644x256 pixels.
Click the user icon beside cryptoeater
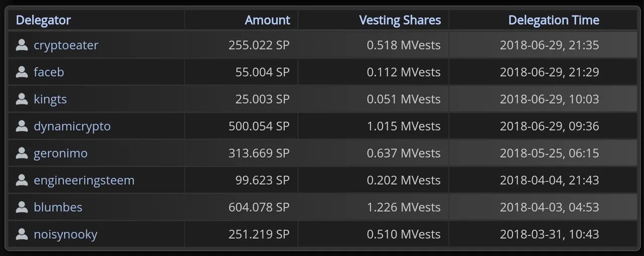(22, 45)
